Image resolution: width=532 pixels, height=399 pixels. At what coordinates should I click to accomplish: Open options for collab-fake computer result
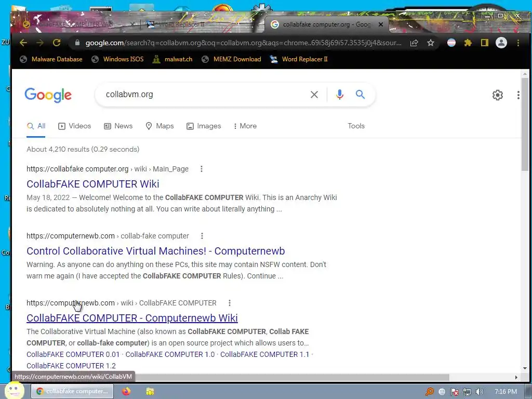tap(202, 236)
